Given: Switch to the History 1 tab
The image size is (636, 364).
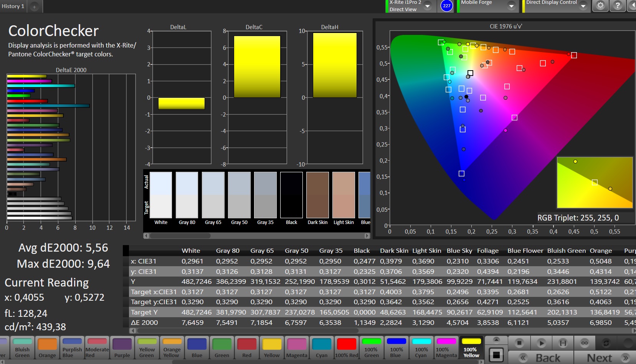Looking at the screenshot, I should click(13, 6).
